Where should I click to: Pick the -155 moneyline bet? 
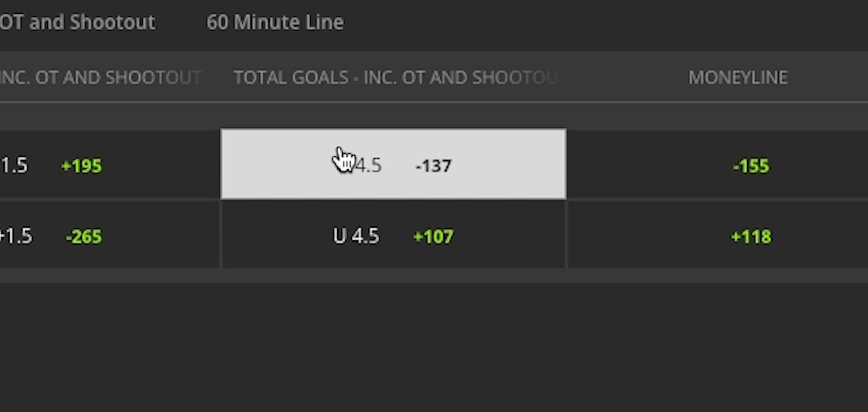tap(751, 166)
